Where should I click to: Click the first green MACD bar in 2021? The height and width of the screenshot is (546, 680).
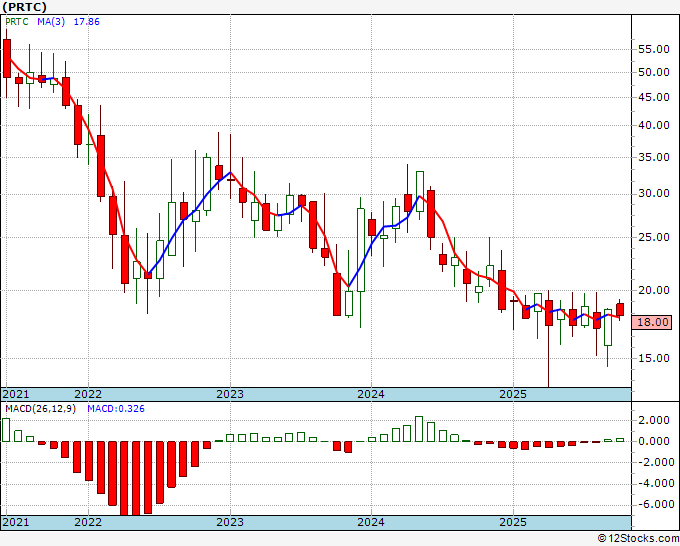6,430
